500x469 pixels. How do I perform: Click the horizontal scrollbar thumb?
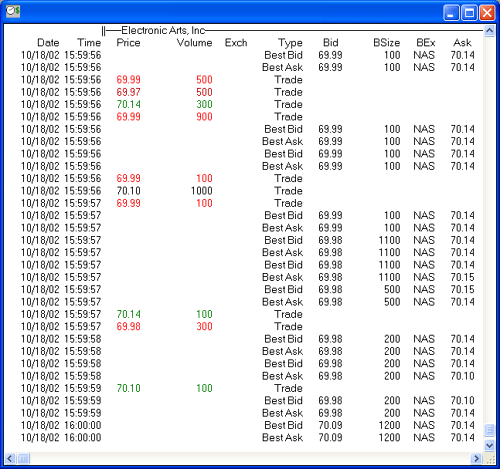pos(23,458)
